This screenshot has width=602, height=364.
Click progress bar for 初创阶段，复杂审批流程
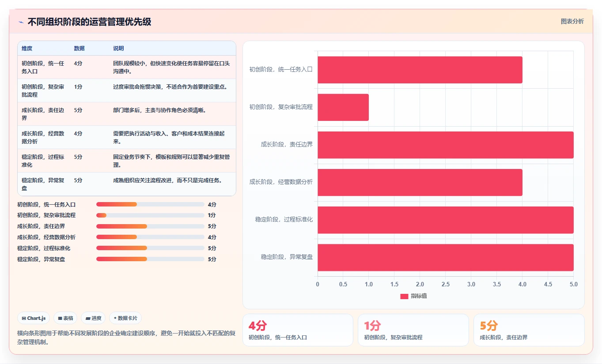click(150, 215)
